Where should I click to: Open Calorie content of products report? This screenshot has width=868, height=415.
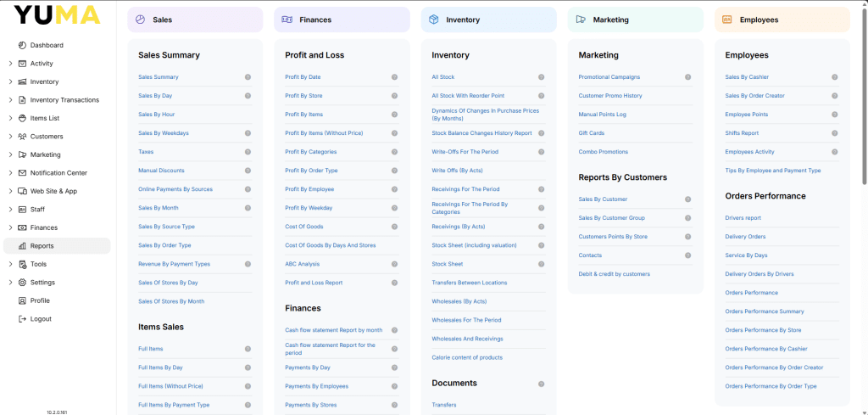[467, 358]
